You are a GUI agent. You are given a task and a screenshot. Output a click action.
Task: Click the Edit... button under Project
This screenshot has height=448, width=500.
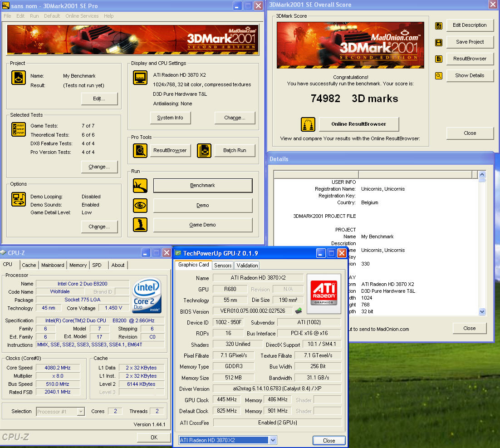[99, 99]
